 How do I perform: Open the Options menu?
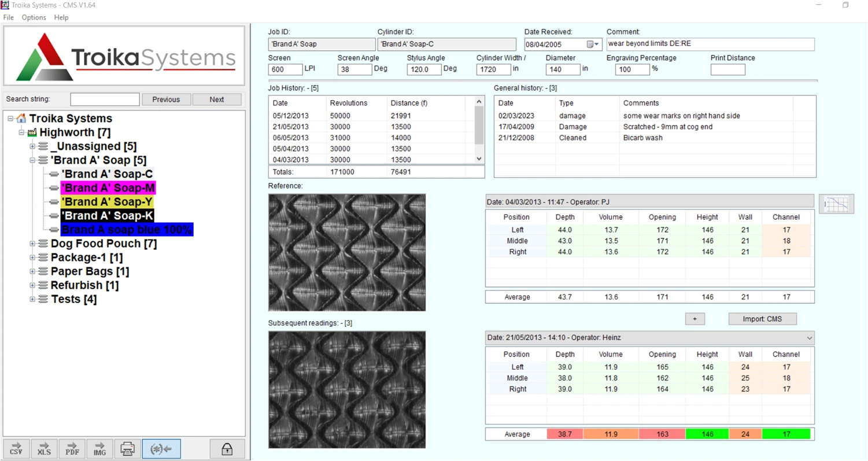34,17
